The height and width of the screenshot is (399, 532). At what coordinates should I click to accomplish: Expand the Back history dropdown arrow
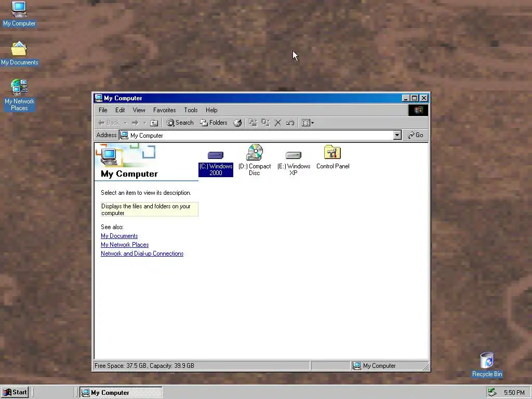[125, 123]
